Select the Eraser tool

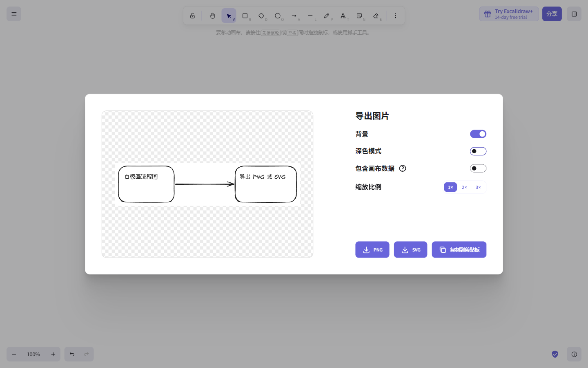(376, 16)
